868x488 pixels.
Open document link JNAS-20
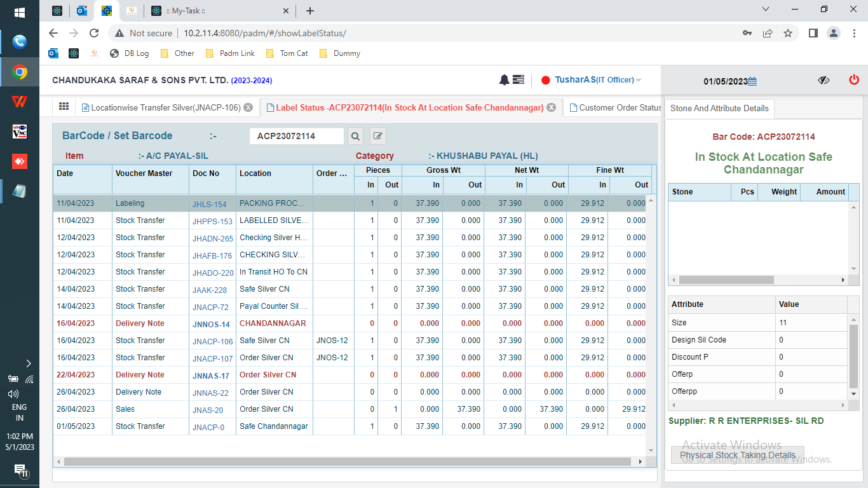[208, 410]
